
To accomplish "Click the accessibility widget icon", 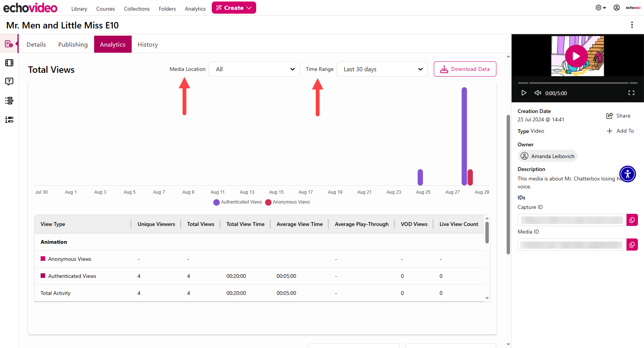I will [x=628, y=174].
